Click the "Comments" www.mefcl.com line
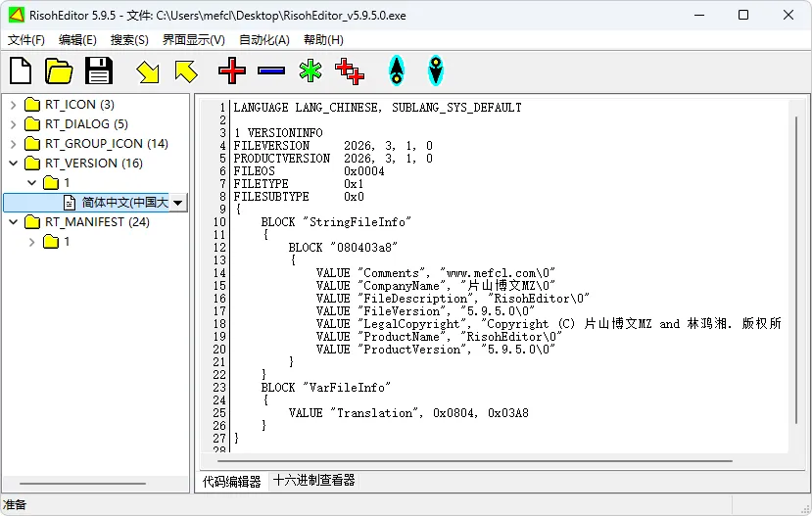The height and width of the screenshot is (516, 812). (436, 273)
